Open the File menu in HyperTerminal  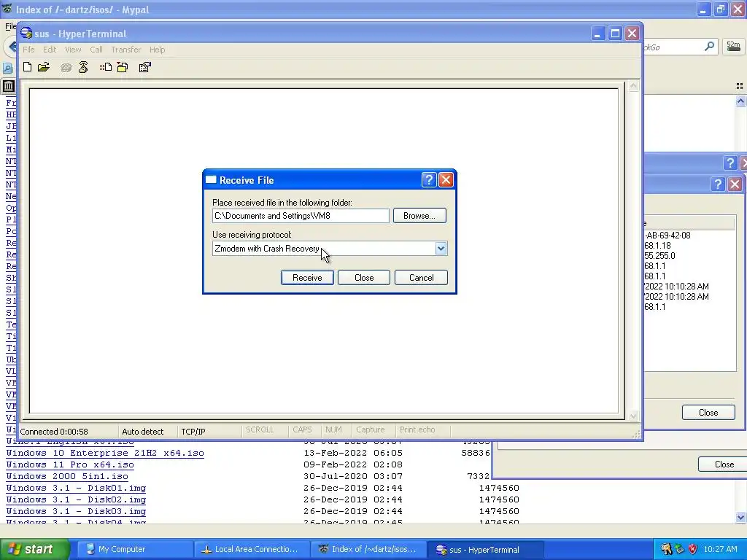coord(28,50)
